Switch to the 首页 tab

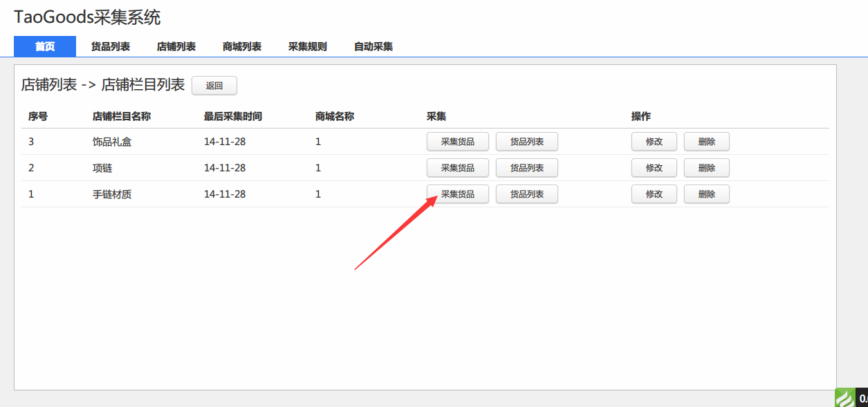45,46
